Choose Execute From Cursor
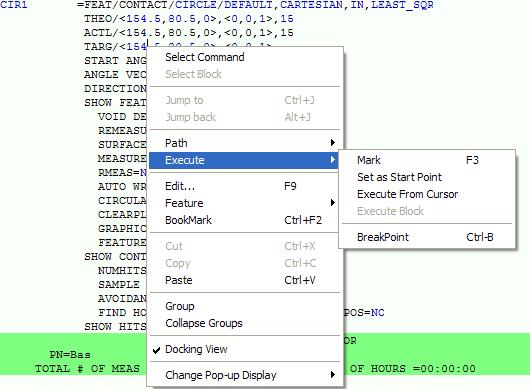Viewport: 530px width, 389px height. tap(427, 194)
